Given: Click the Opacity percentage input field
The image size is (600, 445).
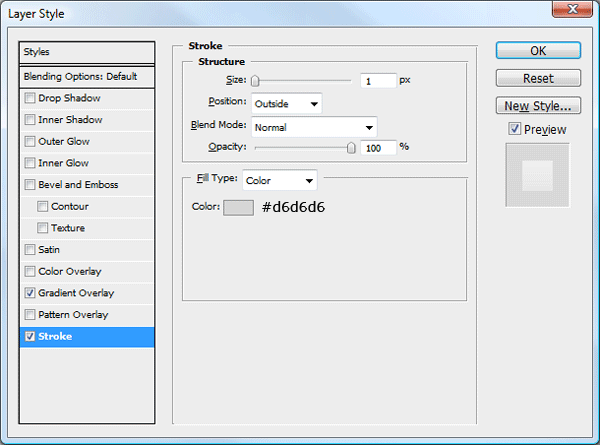Looking at the screenshot, I should [378, 148].
